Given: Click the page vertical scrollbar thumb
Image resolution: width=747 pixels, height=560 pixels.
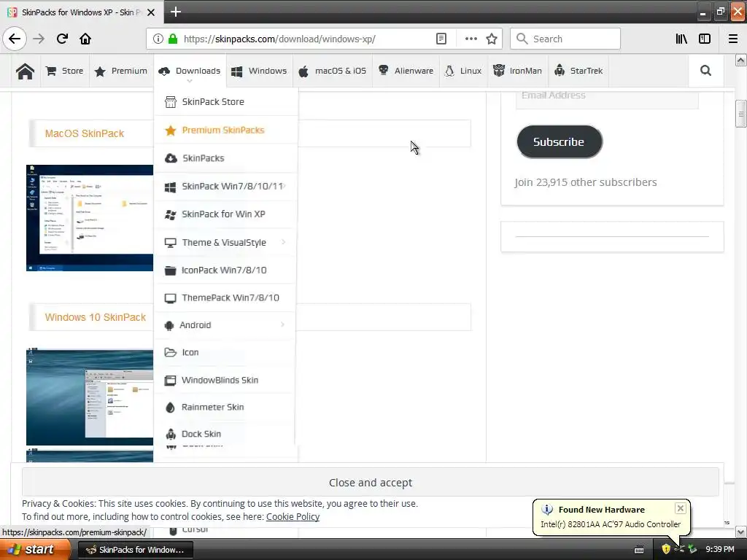Looking at the screenshot, I should click(740, 114).
